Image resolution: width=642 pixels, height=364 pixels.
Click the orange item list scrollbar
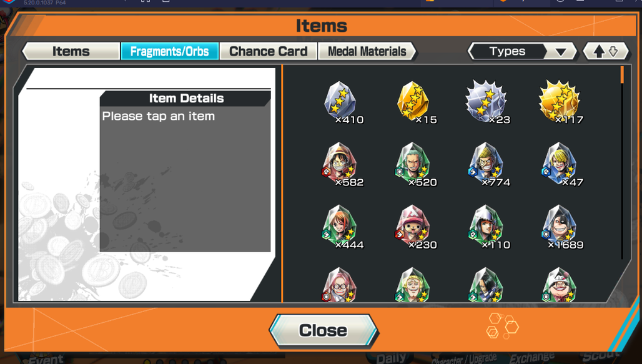coord(622,75)
